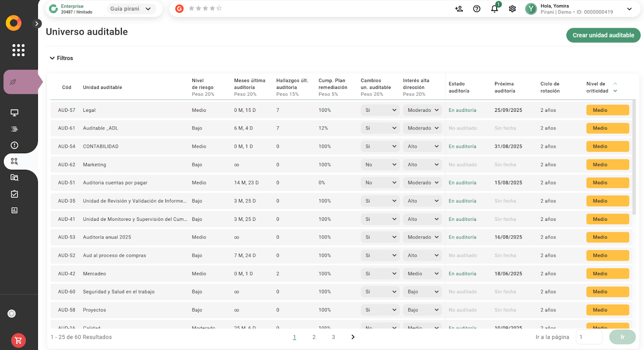This screenshot has width=644, height=350.
Task: Go to page 2 of results
Action: [314, 337]
